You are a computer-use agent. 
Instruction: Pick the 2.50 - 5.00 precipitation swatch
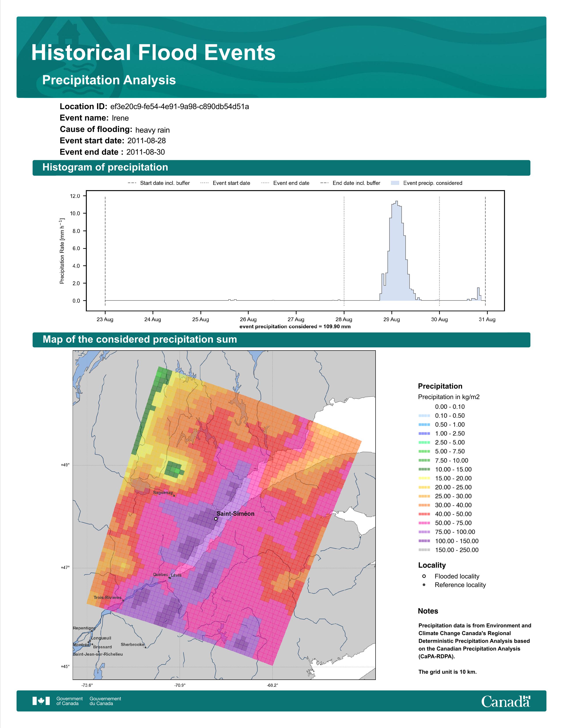click(x=424, y=443)
